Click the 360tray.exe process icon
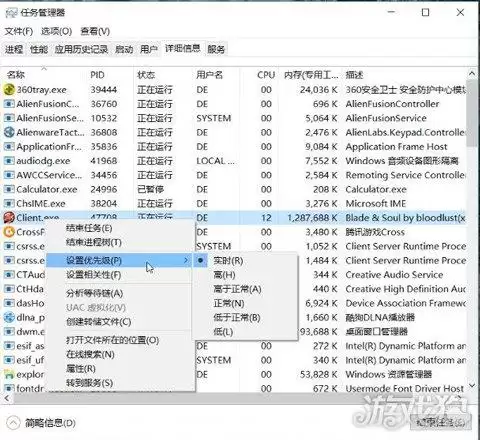The height and width of the screenshot is (440, 480). pyautogui.click(x=9, y=89)
